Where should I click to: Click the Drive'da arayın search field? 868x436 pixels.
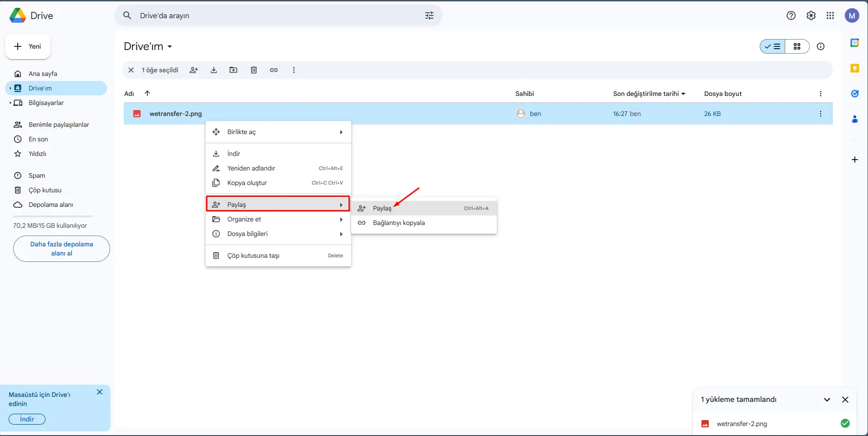coord(273,15)
